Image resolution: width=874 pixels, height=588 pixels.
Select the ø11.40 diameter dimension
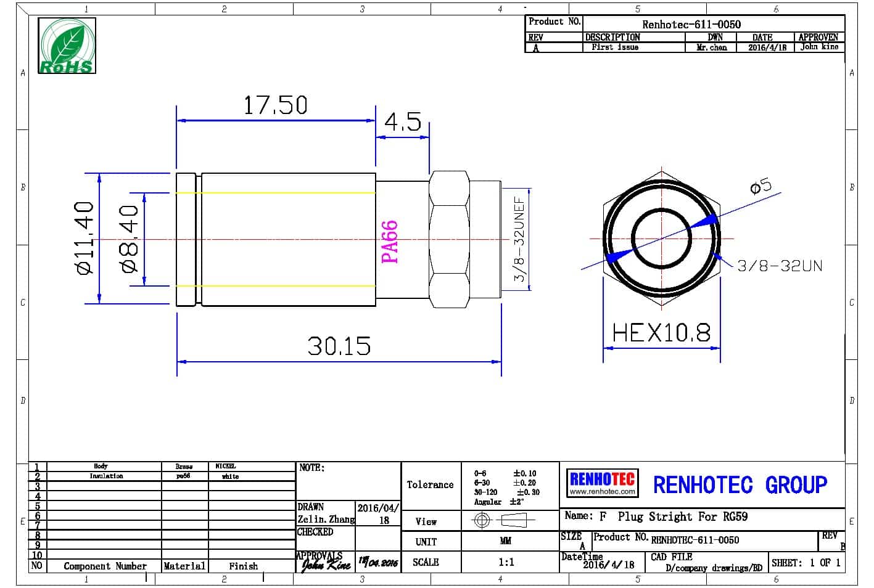pyautogui.click(x=84, y=238)
